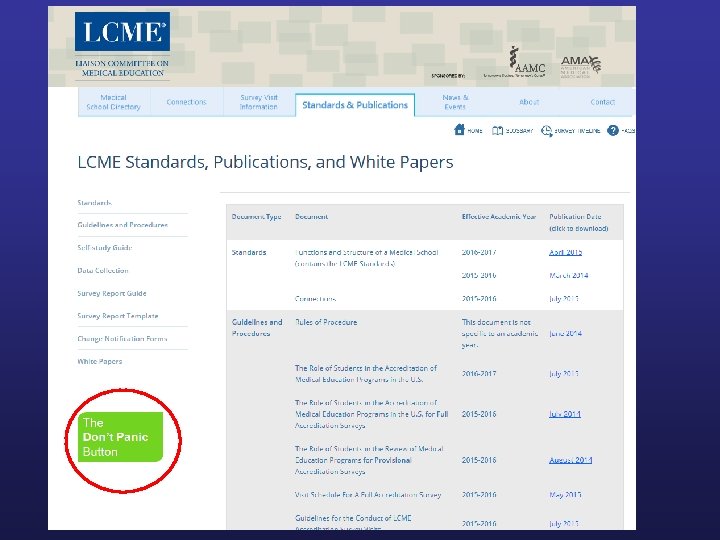
Task: Open the Contact tab
Action: click(602, 102)
